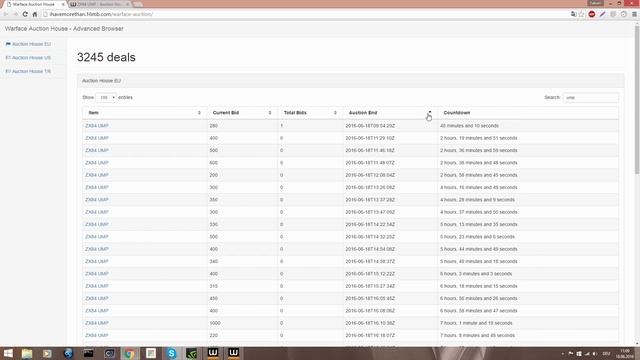Click the 45 minutes and 10 seconds countdown

click(469, 126)
